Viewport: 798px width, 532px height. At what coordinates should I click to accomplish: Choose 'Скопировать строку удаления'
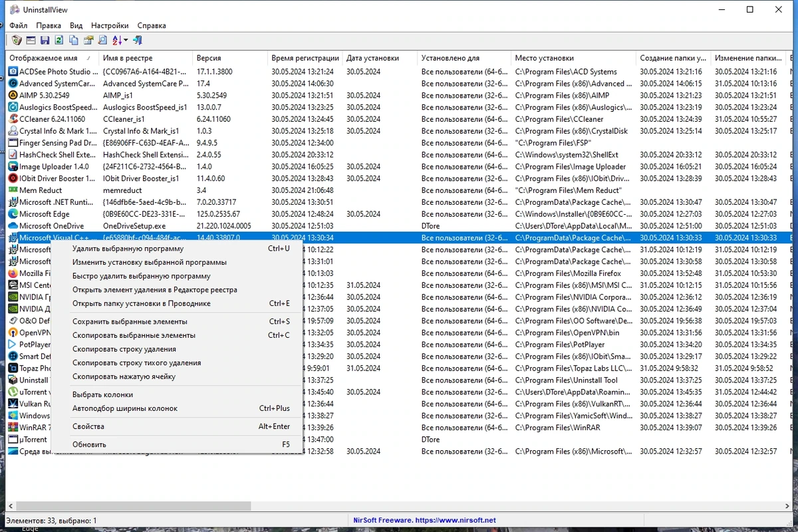pos(177,349)
